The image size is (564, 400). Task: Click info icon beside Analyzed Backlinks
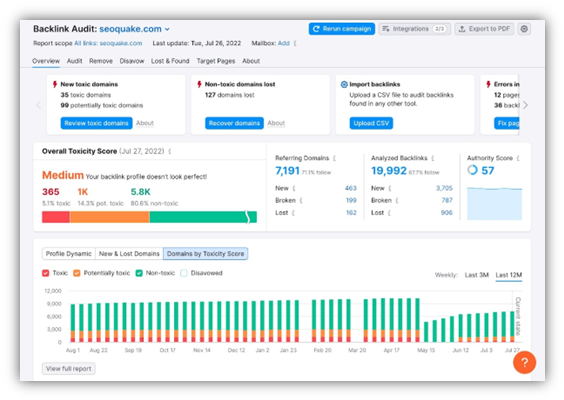(433, 158)
